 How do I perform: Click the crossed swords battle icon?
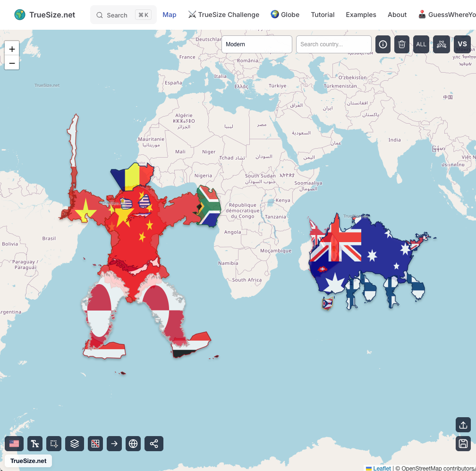coord(442,44)
